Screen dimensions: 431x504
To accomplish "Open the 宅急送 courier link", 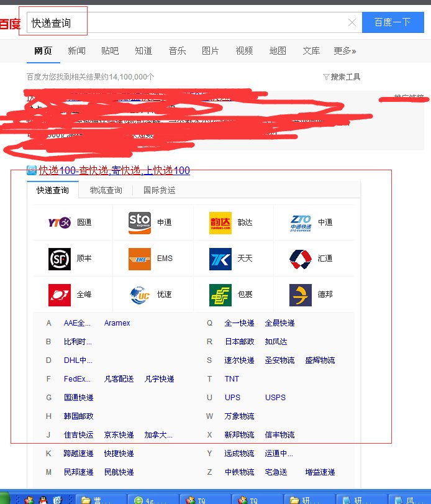I will (x=276, y=472).
